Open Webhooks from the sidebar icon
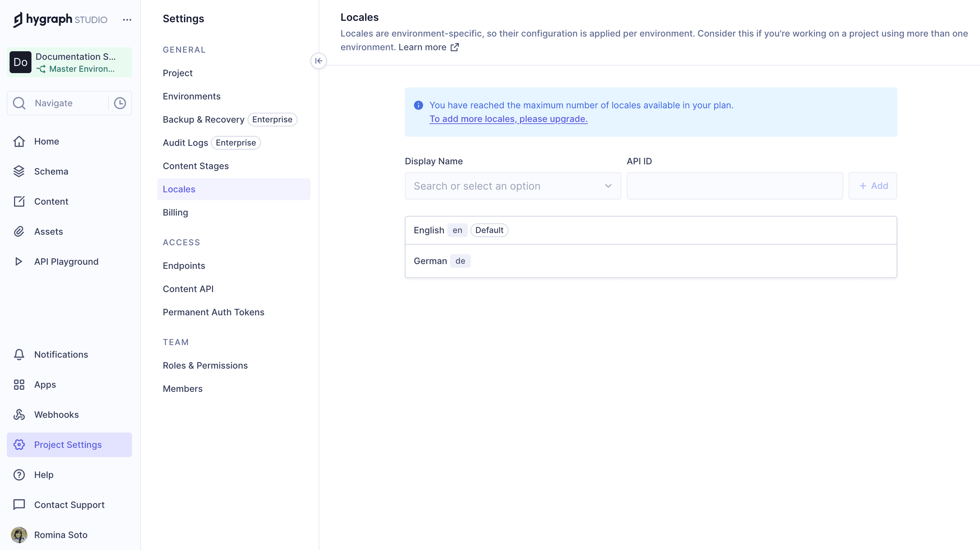The width and height of the screenshot is (980, 550). coord(19,414)
